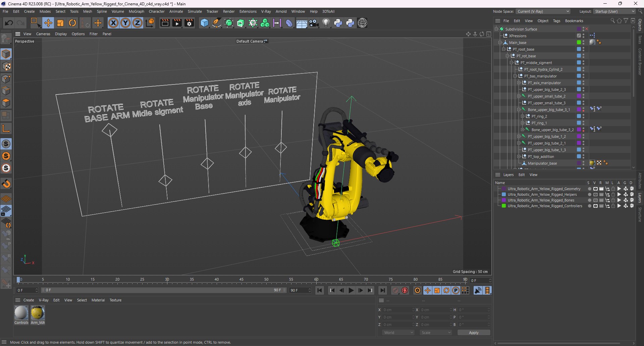This screenshot has width=644, height=346.
Task: Open Layers panel Edit menu
Action: (x=522, y=175)
